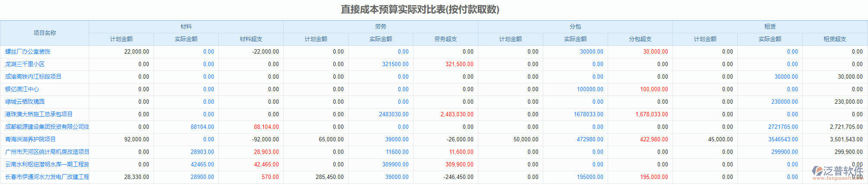Click the 项目名称 column header

tap(45, 33)
